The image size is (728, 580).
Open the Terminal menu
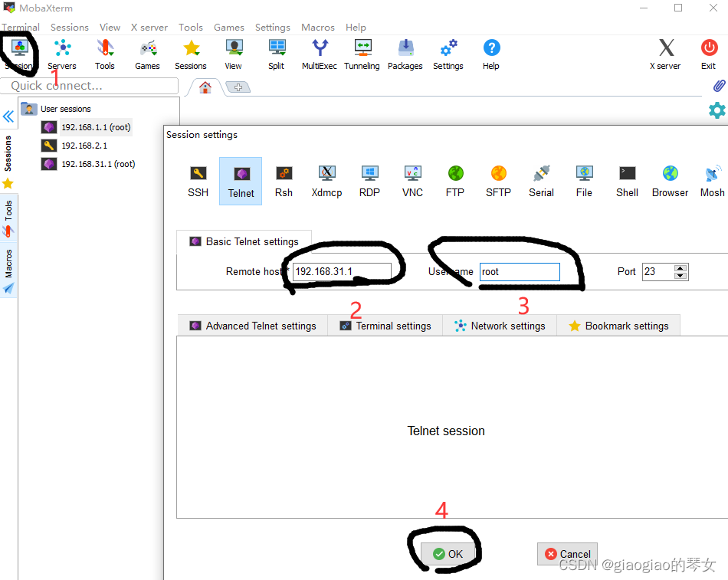pos(21,28)
